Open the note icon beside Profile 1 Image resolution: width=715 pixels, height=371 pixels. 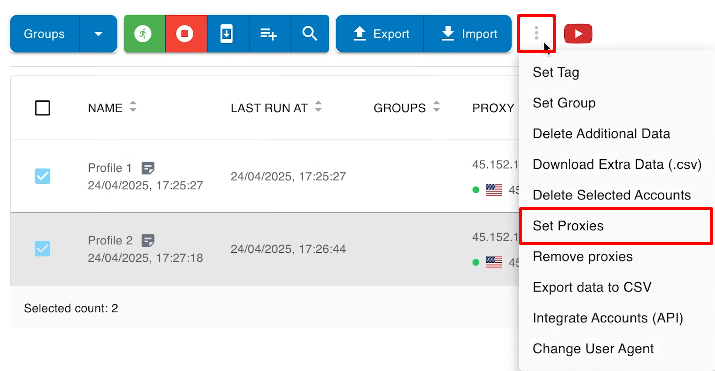[x=148, y=168]
